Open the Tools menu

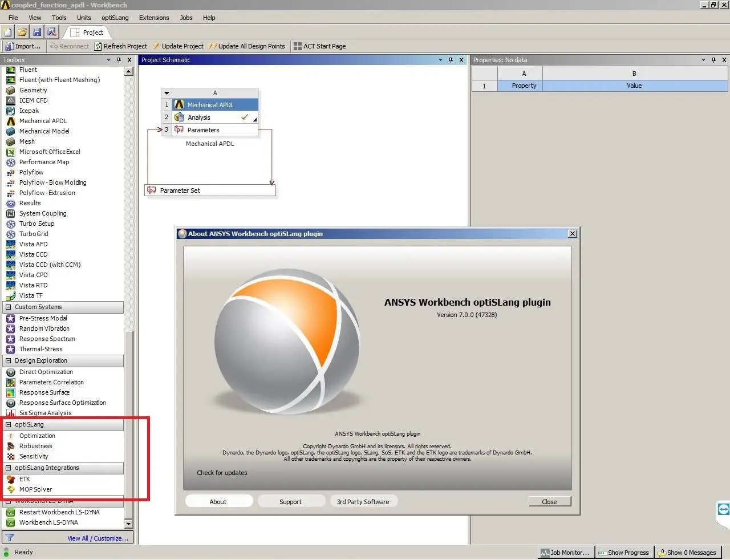(59, 18)
